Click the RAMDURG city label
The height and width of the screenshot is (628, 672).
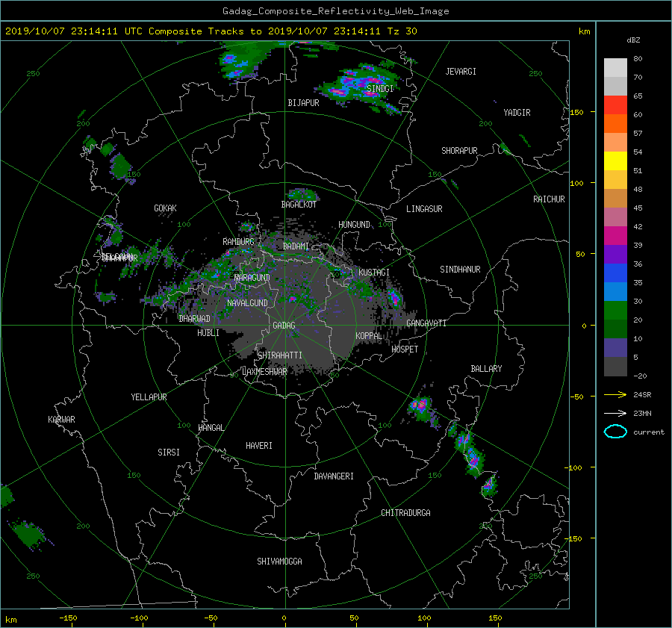(238, 242)
